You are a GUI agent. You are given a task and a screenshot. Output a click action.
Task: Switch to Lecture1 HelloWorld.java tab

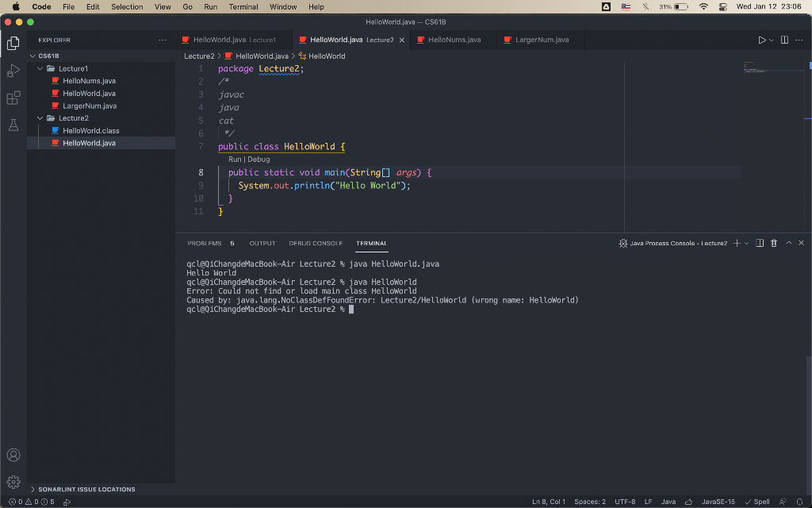click(x=234, y=40)
